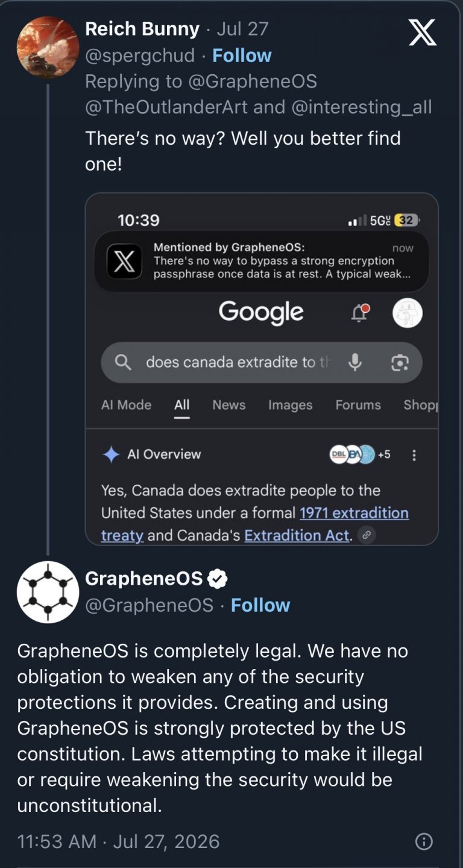Open the AI Overview three-dot menu
The image size is (463, 868).
click(x=414, y=455)
